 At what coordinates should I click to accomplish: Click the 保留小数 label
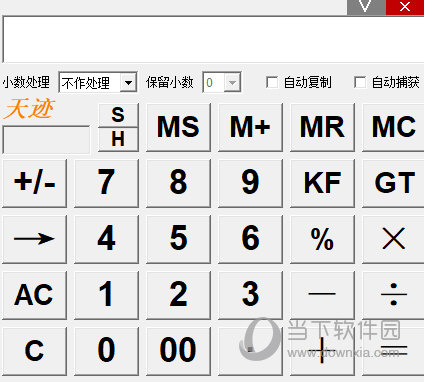coord(170,82)
